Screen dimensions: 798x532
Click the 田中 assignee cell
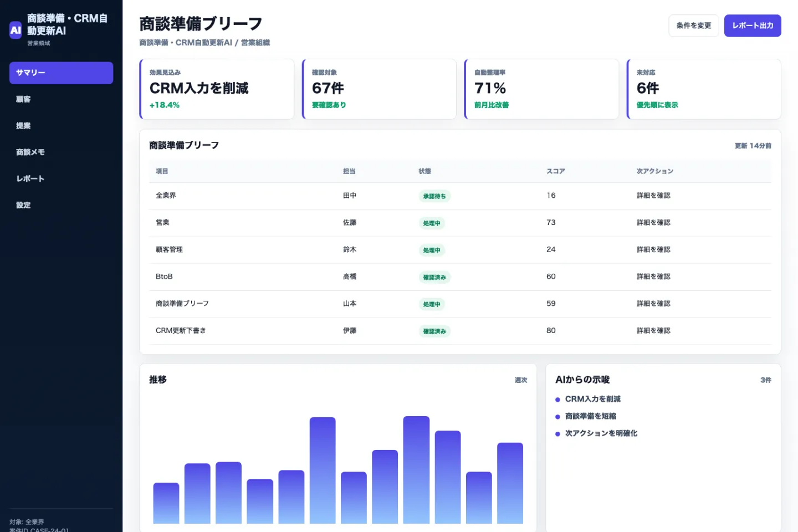coord(350,196)
